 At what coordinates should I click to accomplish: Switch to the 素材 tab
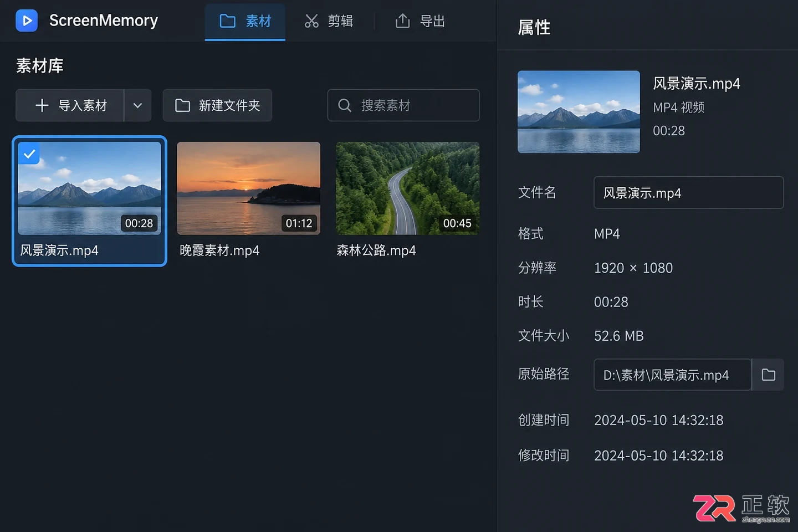click(x=245, y=21)
